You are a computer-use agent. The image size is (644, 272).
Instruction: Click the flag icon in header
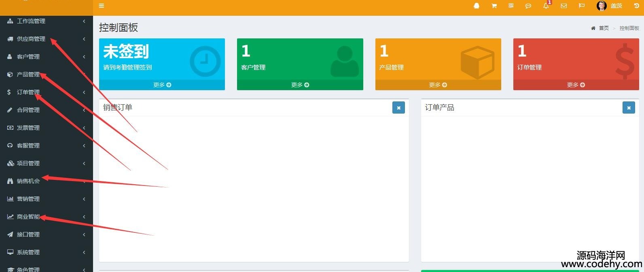581,6
